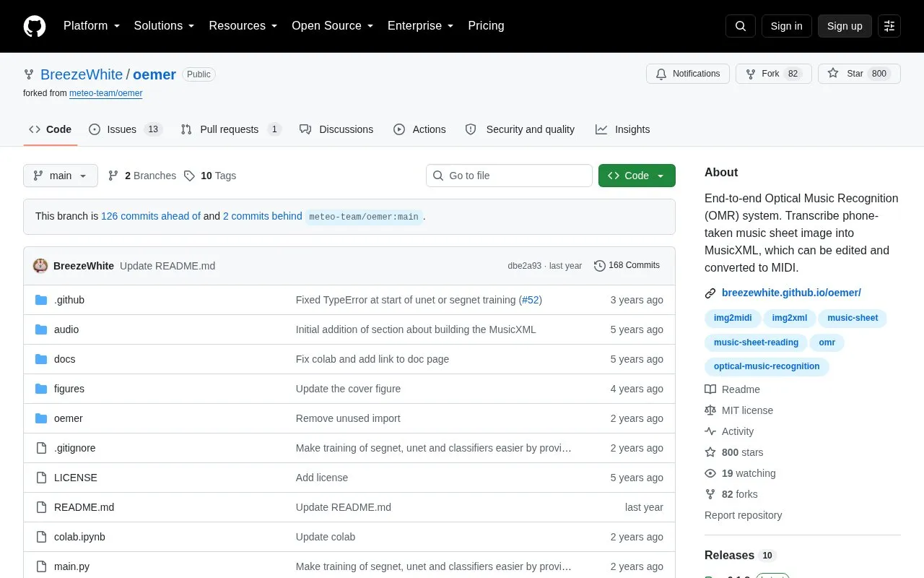Open the audio folder icon
Image resolution: width=924 pixels, height=578 pixels.
pos(41,329)
